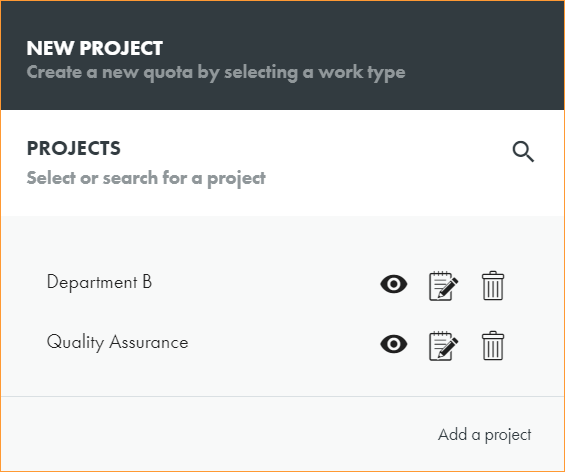Click the dark NEW PROJECT header banner
The height and width of the screenshot is (472, 565).
point(282,55)
